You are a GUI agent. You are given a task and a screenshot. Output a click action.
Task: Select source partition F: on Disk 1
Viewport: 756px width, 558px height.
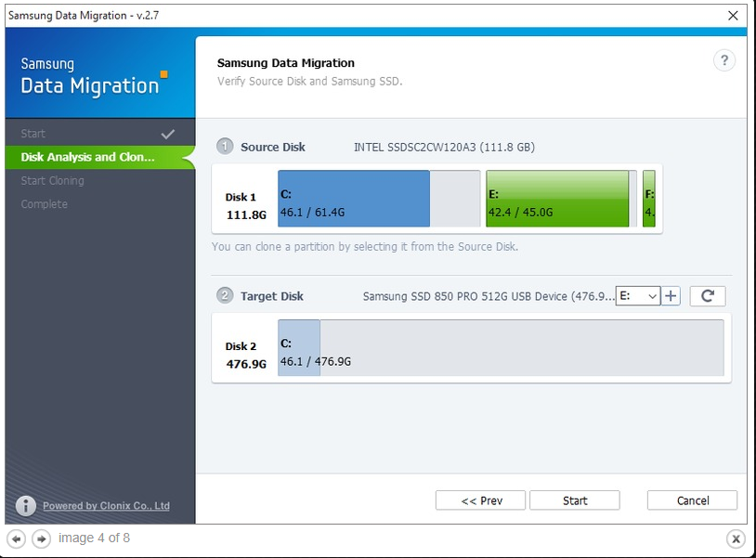coord(649,199)
